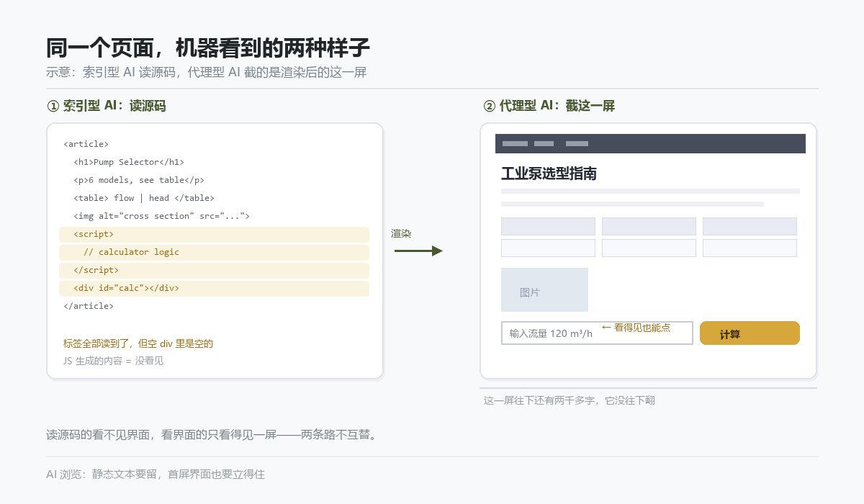Click the first nav item in the dark header

pos(515,144)
